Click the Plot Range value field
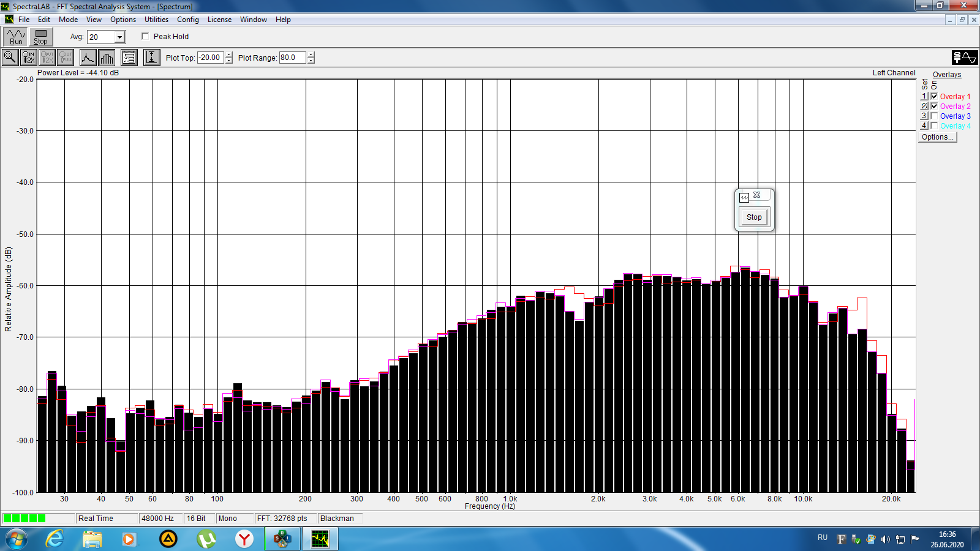 [293, 58]
